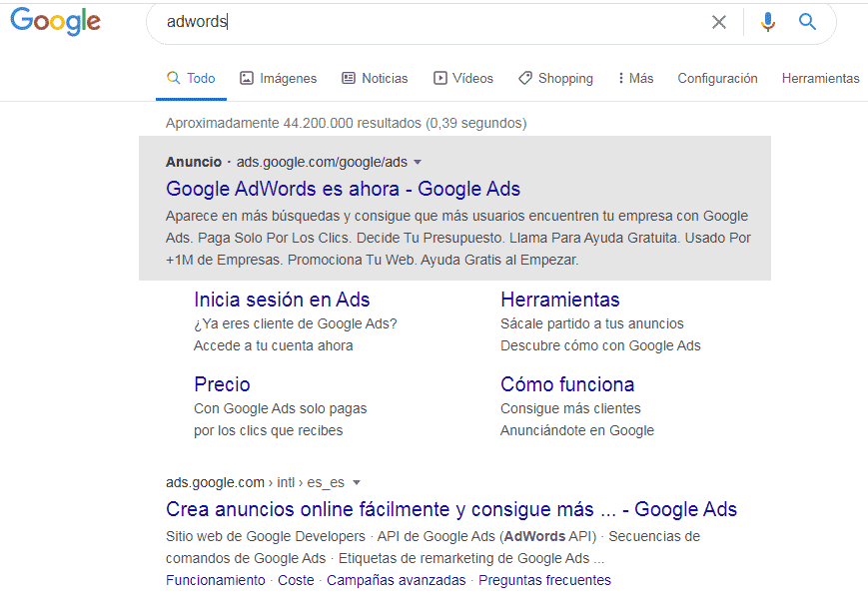Click the blue magnifier search button
The image size is (868, 610).
click(x=807, y=22)
